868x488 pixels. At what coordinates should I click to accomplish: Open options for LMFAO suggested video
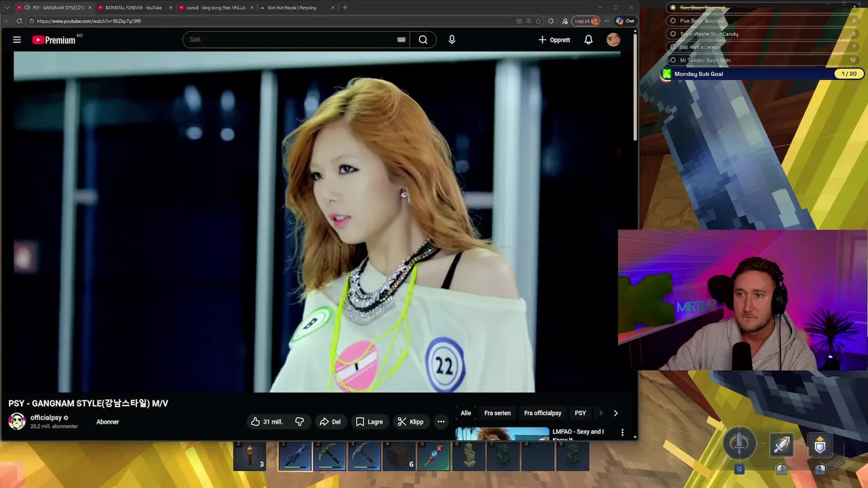(x=623, y=432)
